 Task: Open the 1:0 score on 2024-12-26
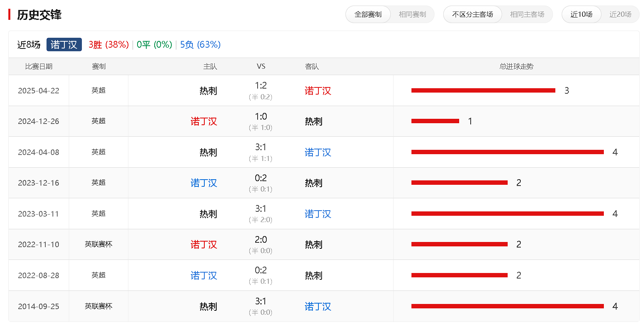click(261, 117)
